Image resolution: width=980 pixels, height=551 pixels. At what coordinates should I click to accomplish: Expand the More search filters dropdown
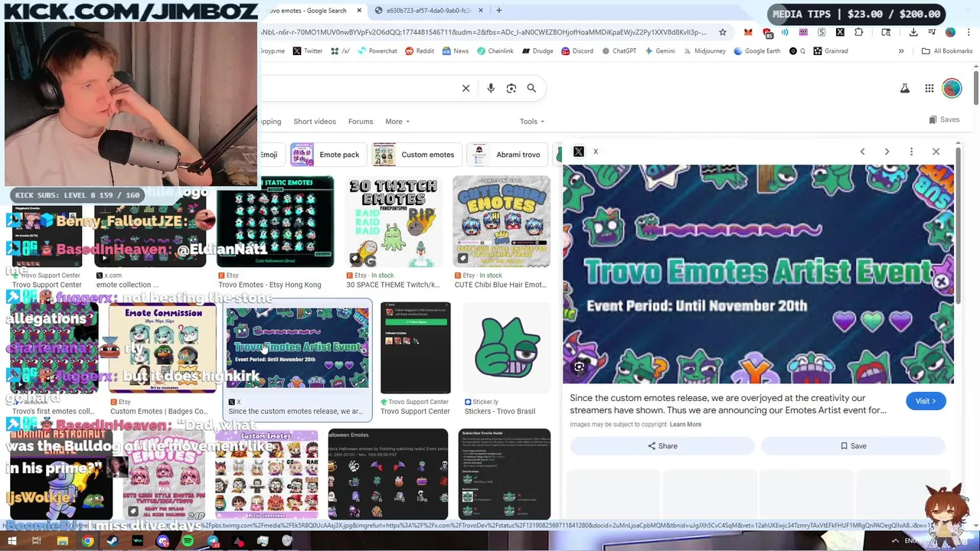point(397,121)
